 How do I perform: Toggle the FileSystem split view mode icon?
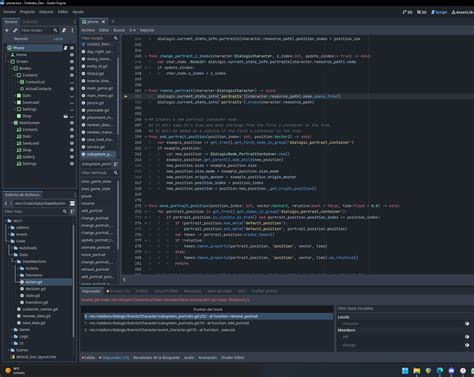pos(72,203)
